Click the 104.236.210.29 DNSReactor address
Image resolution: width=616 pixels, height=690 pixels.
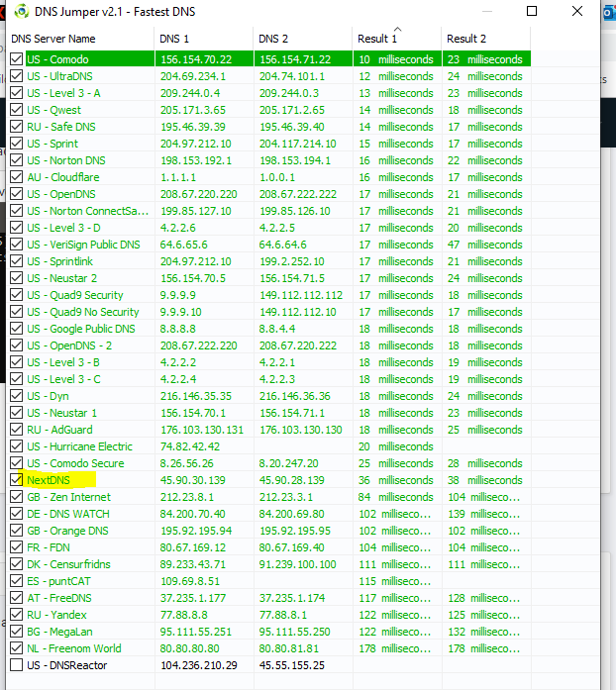(199, 665)
